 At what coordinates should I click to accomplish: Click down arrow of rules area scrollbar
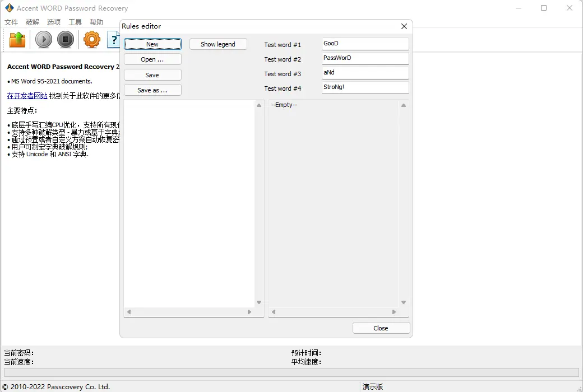pyautogui.click(x=259, y=302)
